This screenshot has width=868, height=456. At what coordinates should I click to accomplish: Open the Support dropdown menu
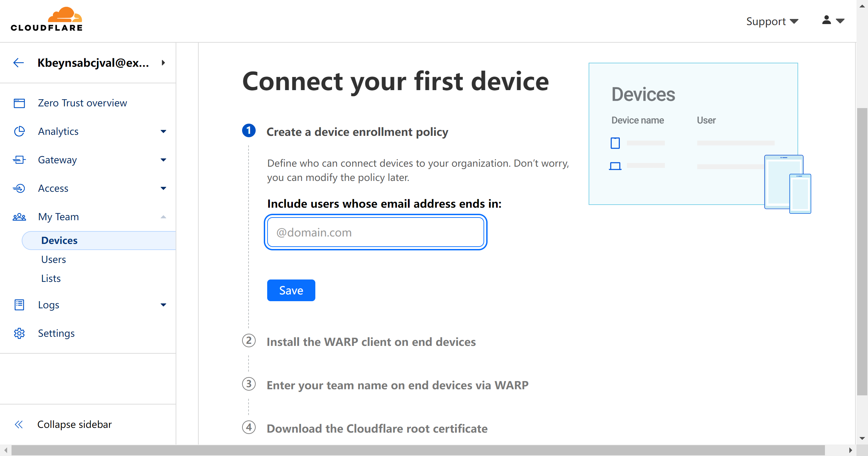[x=772, y=21]
